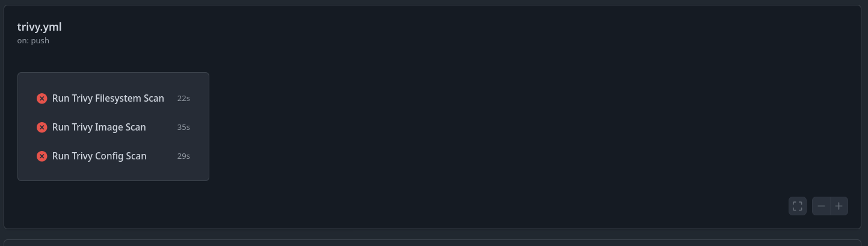Click the partially visible panel below the graph
Screen dimensions: 868x246
point(433,243)
